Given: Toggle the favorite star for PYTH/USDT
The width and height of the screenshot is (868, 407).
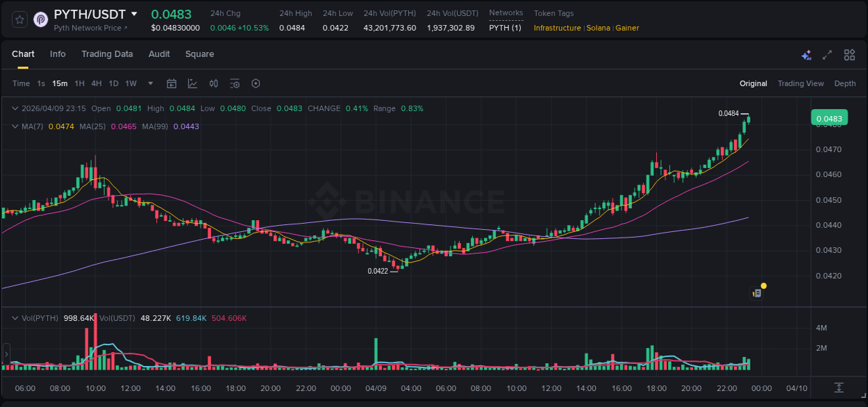Looking at the screenshot, I should (x=20, y=19).
